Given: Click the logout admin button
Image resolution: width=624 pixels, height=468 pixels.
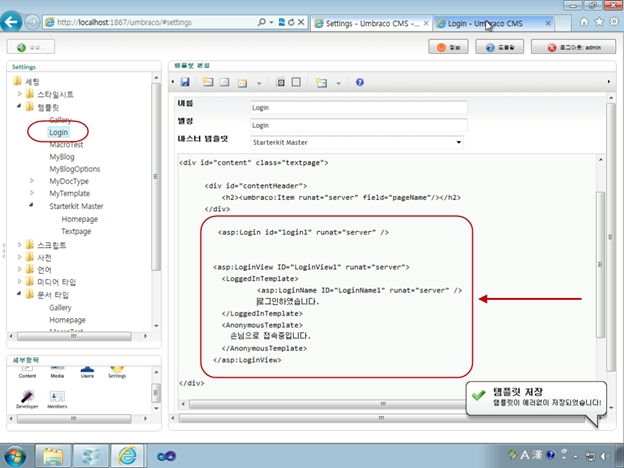Looking at the screenshot, I should 573,47.
